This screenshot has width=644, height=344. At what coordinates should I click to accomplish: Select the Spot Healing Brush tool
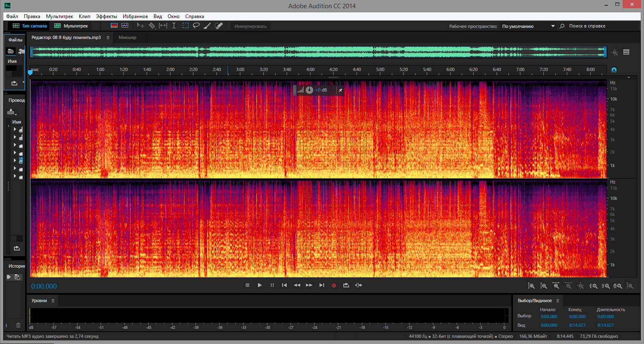click(219, 25)
